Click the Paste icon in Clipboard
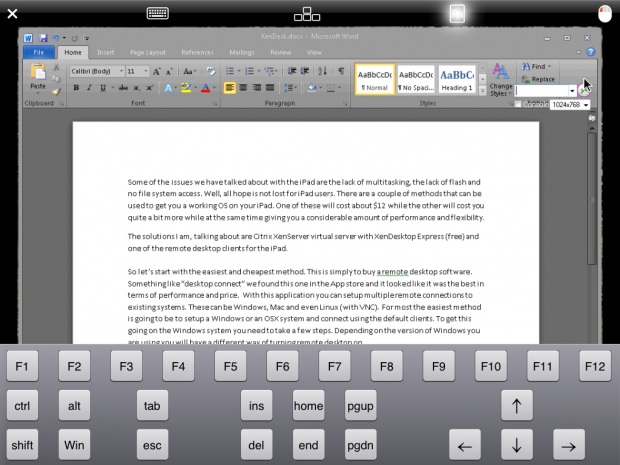 (x=38, y=73)
